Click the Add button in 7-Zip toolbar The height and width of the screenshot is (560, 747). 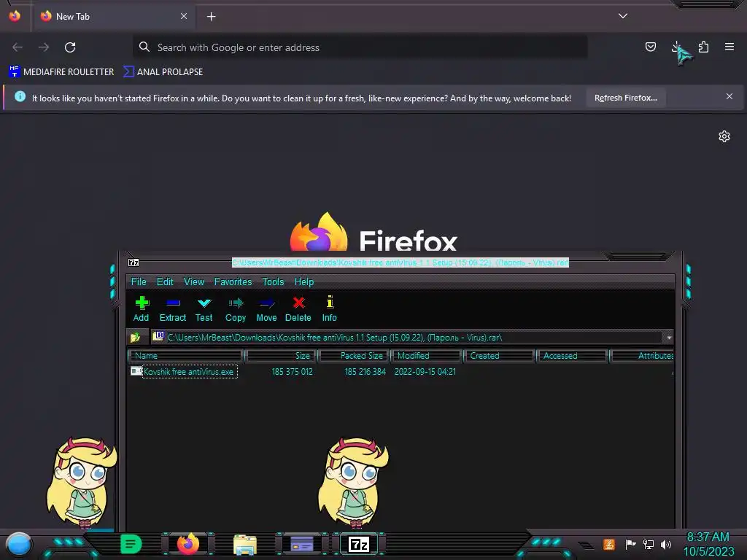click(141, 308)
